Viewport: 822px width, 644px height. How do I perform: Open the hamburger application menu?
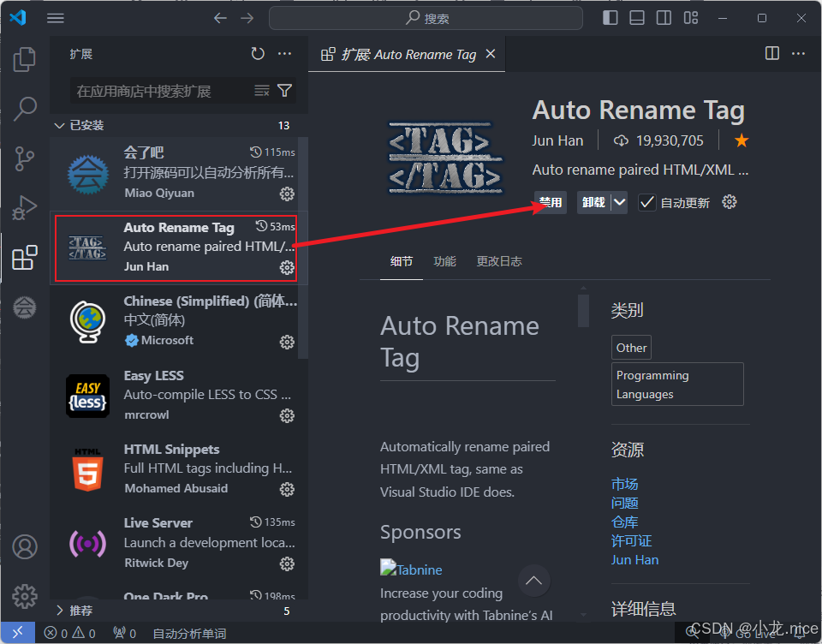pyautogui.click(x=55, y=18)
